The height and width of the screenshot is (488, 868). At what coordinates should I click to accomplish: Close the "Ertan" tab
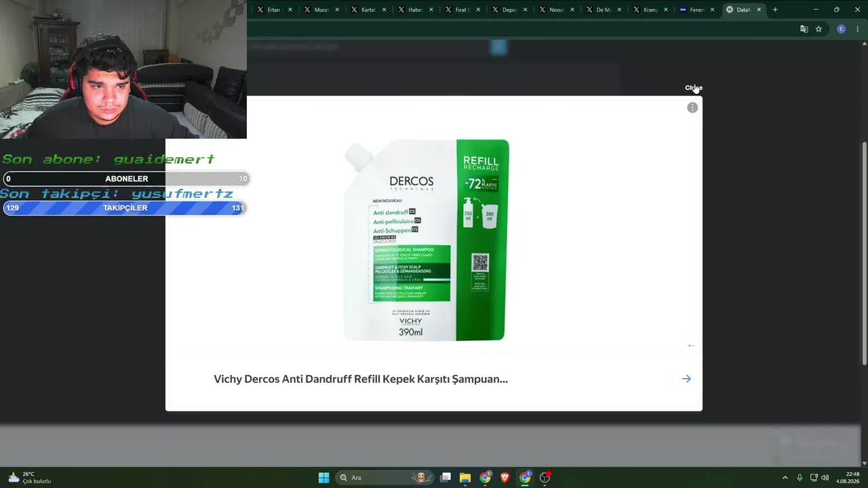(290, 9)
